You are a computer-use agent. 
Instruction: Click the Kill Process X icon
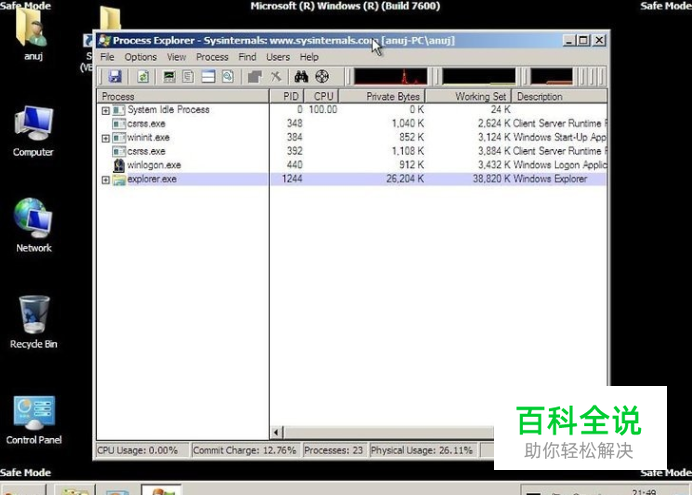point(276,76)
